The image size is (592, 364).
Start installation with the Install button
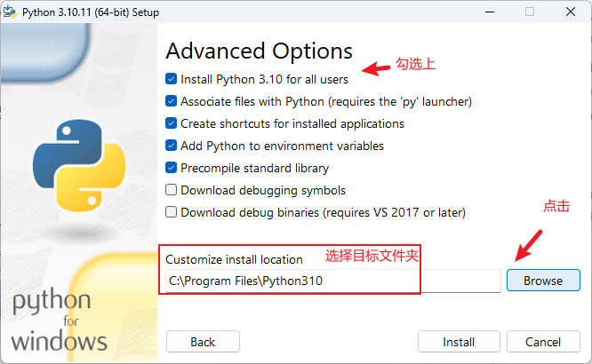tap(459, 342)
